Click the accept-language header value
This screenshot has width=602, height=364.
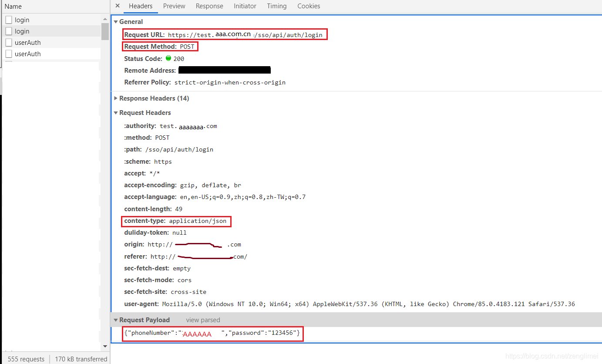coord(243,197)
